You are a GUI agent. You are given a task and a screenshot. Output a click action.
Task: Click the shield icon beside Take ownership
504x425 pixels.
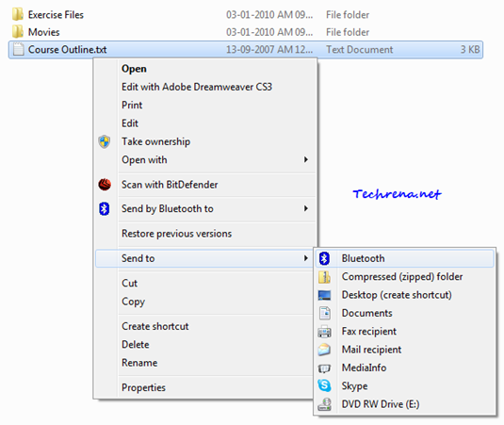(105, 141)
